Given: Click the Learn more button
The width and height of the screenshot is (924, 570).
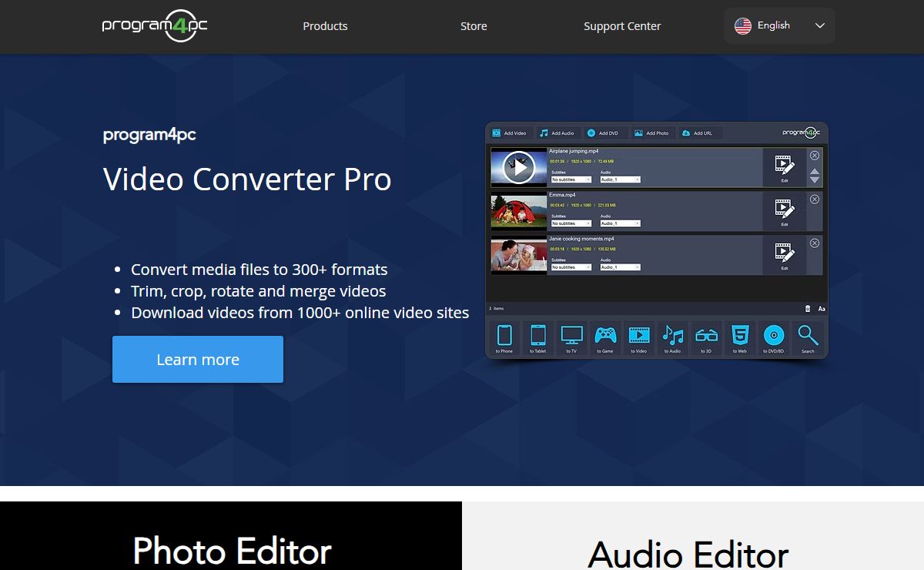Looking at the screenshot, I should 198,360.
